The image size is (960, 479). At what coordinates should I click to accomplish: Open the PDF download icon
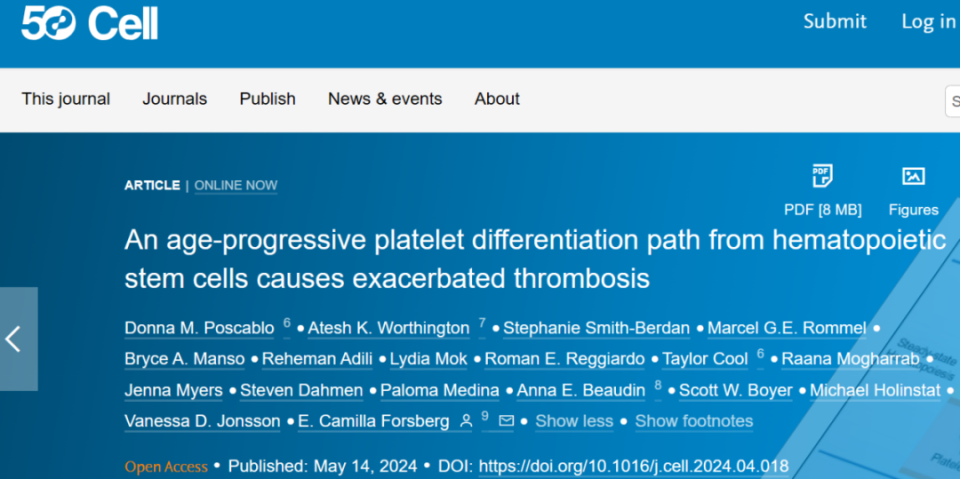click(x=822, y=176)
